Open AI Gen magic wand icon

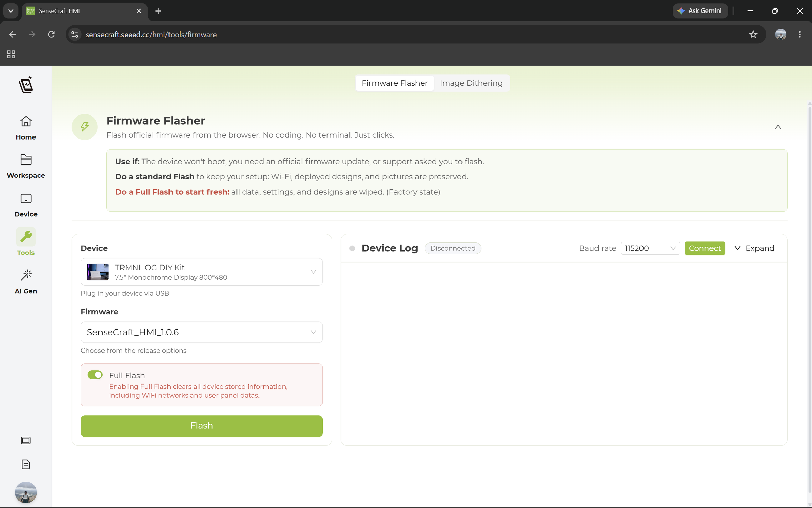pyautogui.click(x=26, y=275)
